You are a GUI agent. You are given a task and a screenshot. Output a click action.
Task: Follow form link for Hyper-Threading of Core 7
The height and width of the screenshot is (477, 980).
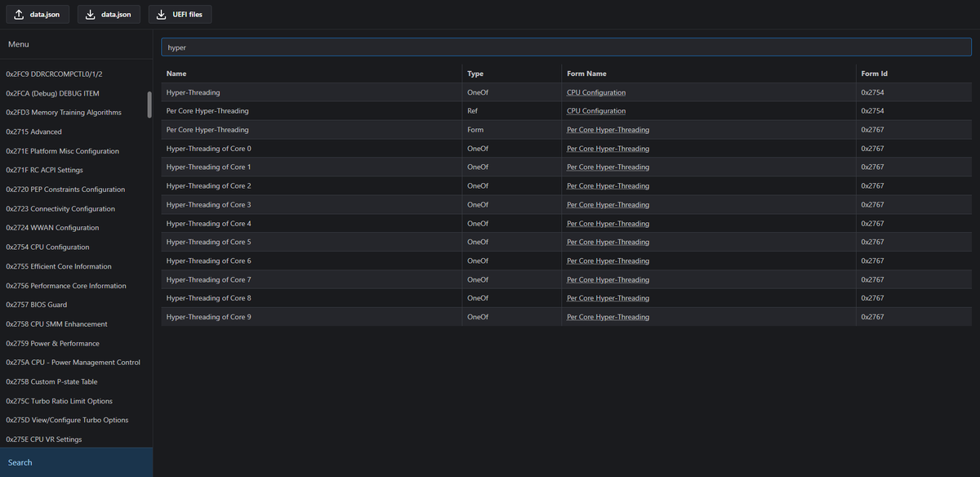coord(608,280)
